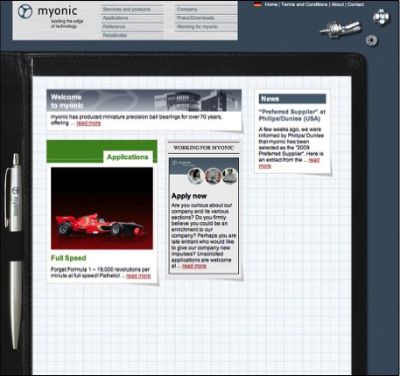Open Terms and Conditions link
The height and width of the screenshot is (376, 400).
(x=304, y=5)
